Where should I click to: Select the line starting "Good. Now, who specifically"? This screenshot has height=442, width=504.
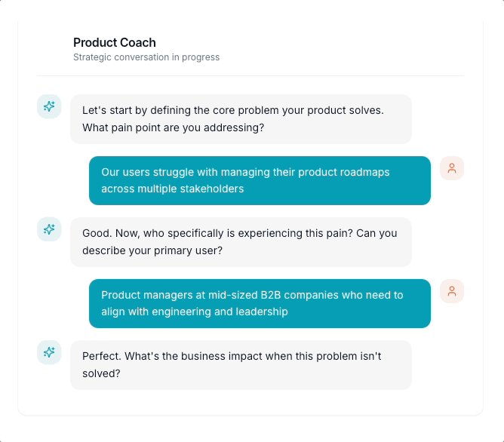239,233
